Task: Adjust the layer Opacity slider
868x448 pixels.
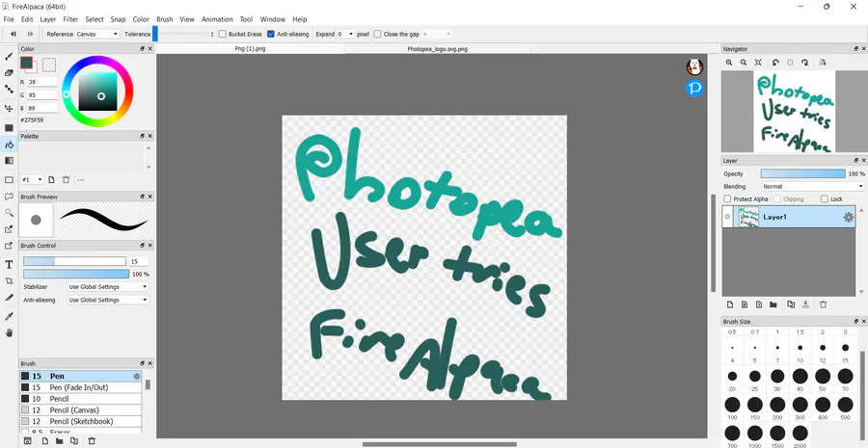Action: pyautogui.click(x=802, y=173)
